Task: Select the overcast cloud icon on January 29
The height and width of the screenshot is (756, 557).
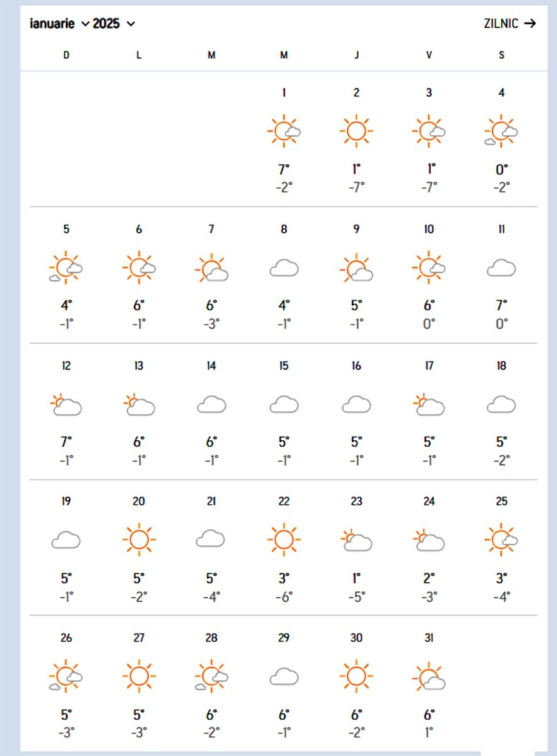Action: click(x=284, y=675)
